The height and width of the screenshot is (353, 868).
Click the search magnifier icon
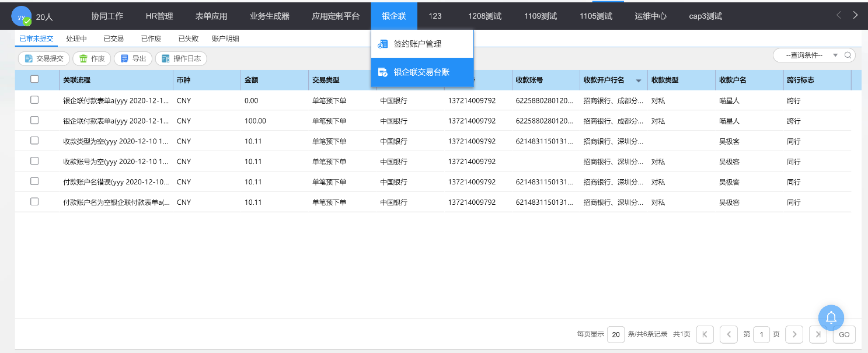click(848, 55)
